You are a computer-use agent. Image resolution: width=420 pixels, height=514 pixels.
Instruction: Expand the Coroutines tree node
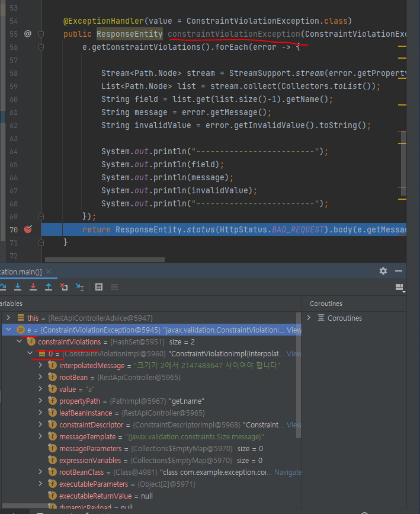tap(309, 317)
